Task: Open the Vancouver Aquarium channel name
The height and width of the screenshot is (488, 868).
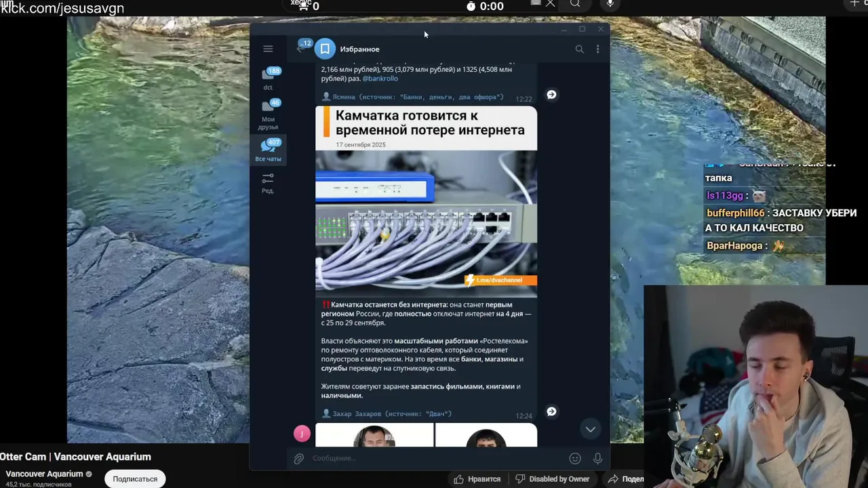Action: click(44, 474)
